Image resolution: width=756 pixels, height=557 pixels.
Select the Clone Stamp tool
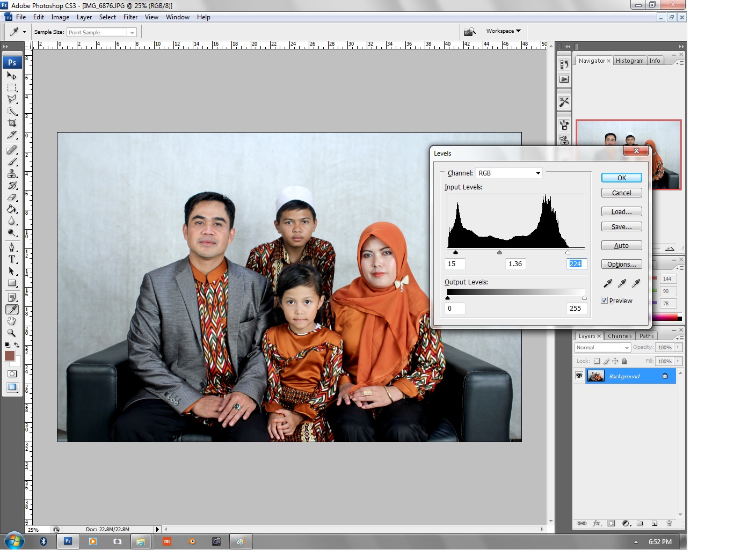[12, 174]
